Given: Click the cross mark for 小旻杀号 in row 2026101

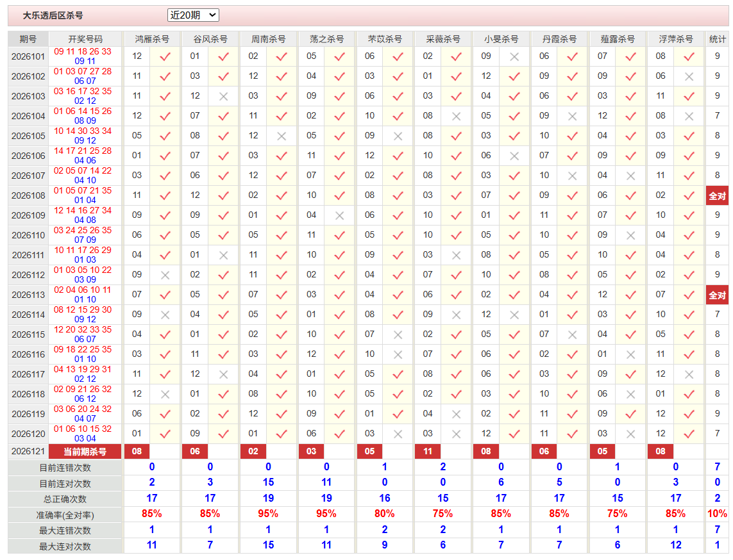Looking at the screenshot, I should [514, 57].
